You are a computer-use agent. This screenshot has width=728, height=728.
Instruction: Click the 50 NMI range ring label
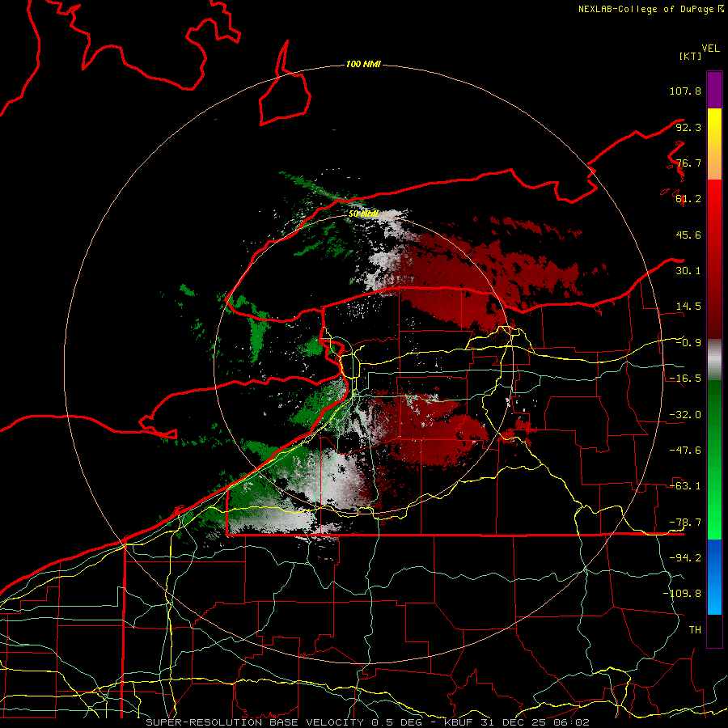pyautogui.click(x=363, y=214)
